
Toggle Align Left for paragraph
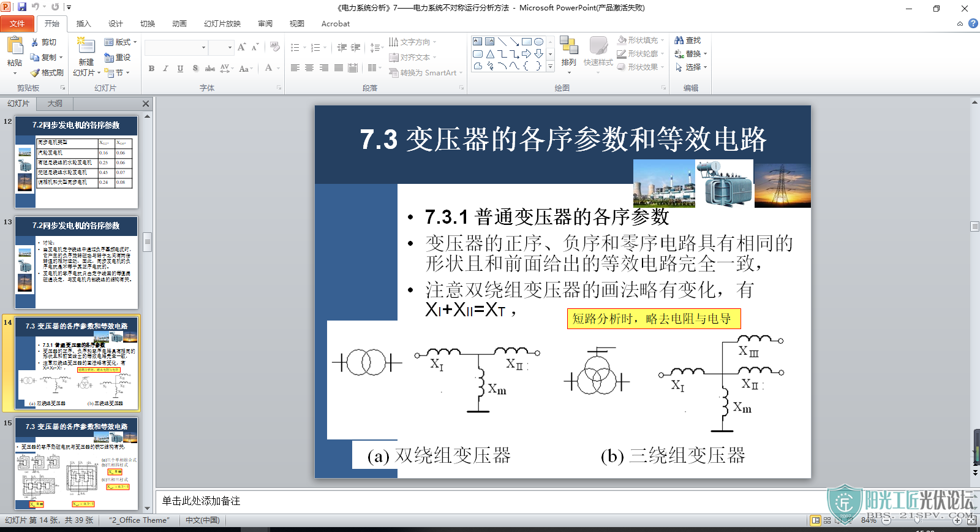295,68
